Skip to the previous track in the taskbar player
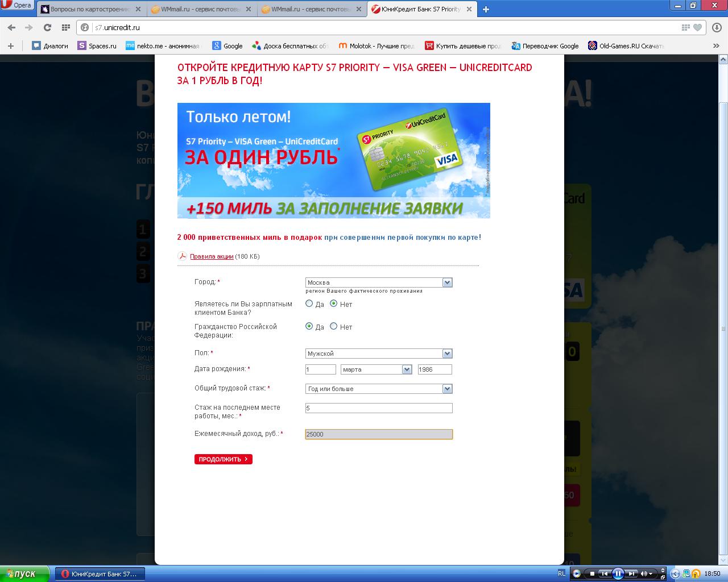This screenshot has height=582, width=728. tap(605, 574)
